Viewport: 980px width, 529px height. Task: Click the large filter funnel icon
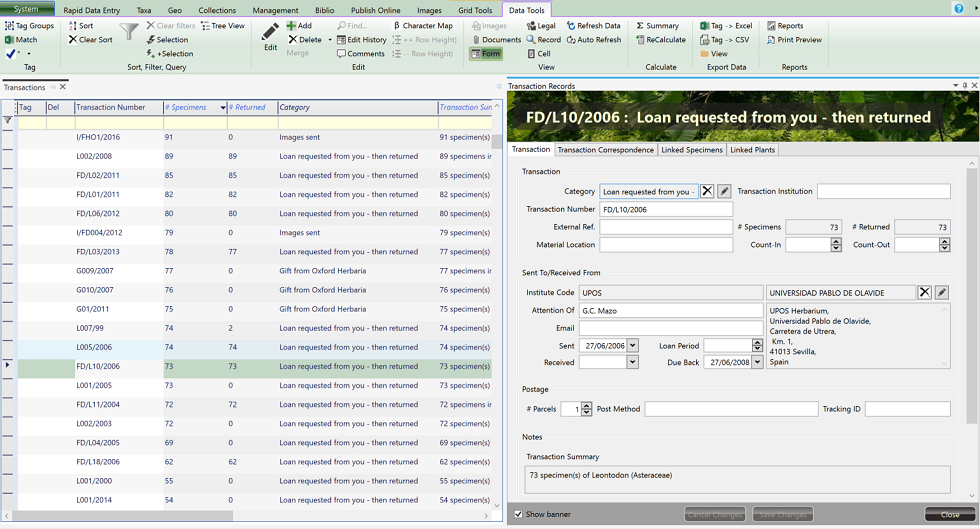[129, 32]
